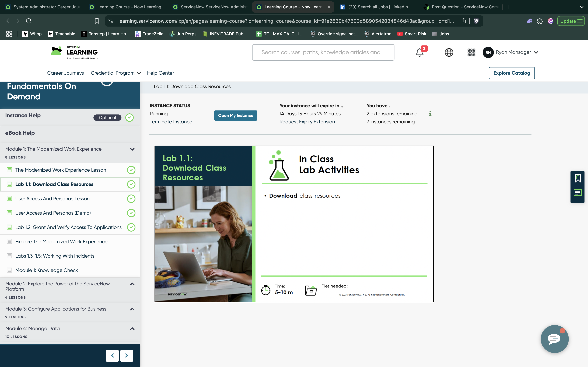Toggle the completion check for Lab 1.1
The height and width of the screenshot is (367, 588).
point(131,184)
